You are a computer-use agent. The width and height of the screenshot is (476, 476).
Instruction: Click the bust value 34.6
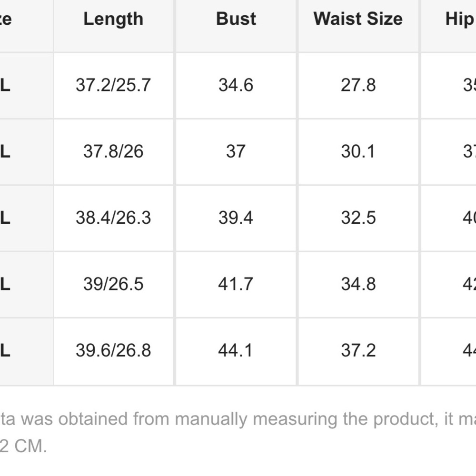coord(236,85)
